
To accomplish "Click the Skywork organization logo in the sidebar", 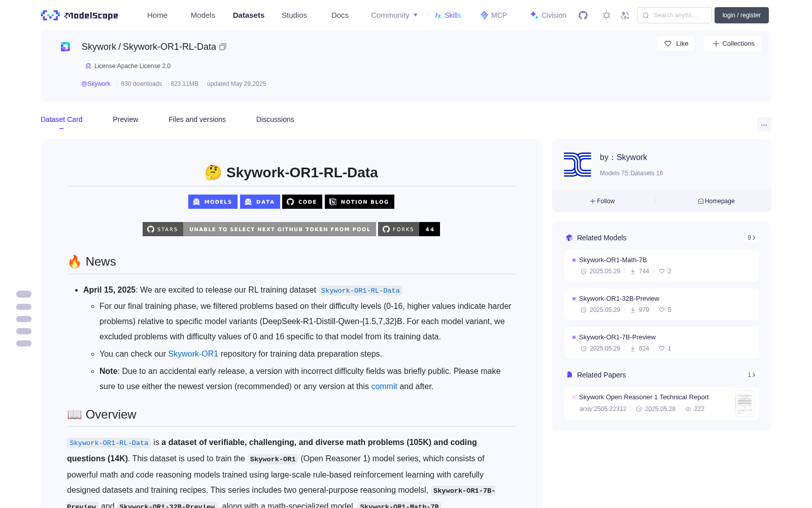I will [x=578, y=165].
